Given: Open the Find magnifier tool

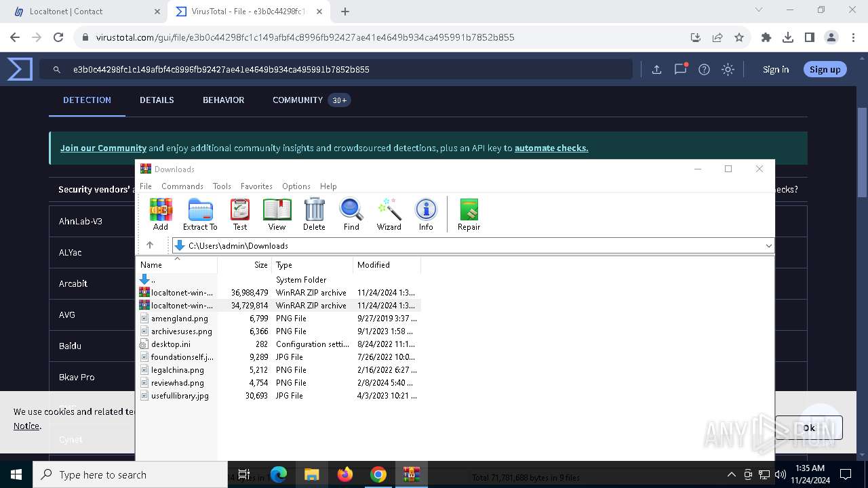Looking at the screenshot, I should tap(351, 214).
